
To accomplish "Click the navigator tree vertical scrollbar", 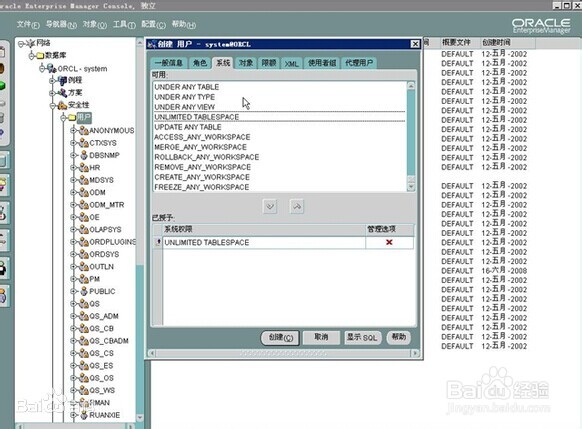I will coord(140,229).
